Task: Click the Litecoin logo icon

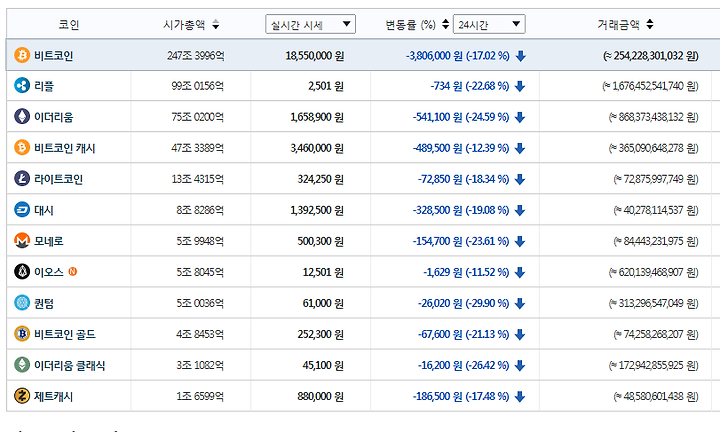Action: (22, 179)
